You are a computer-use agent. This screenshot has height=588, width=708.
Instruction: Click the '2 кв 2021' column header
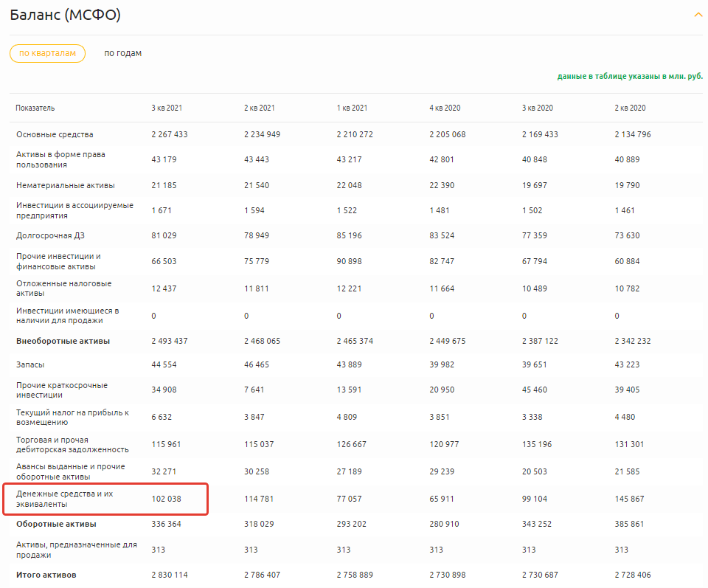260,108
